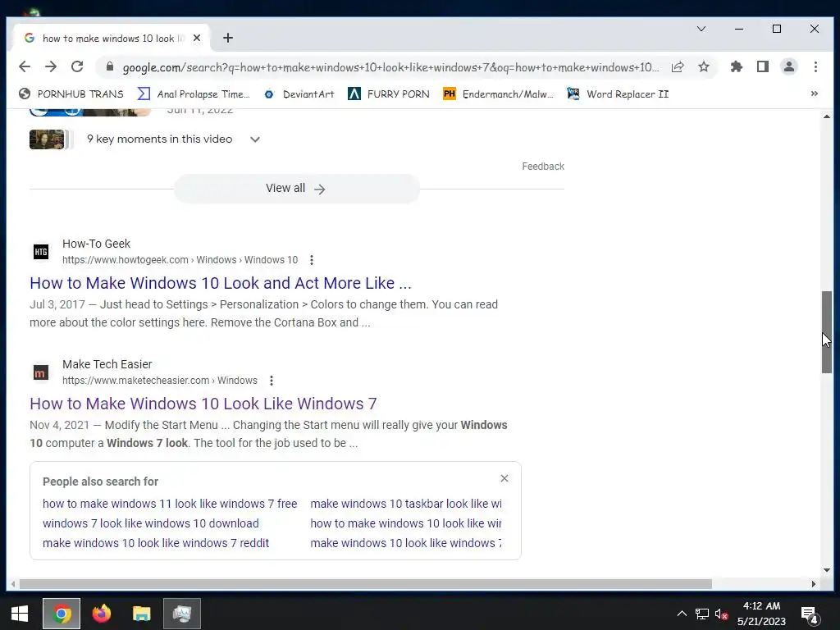Open the Chrome profile avatar

(x=789, y=66)
